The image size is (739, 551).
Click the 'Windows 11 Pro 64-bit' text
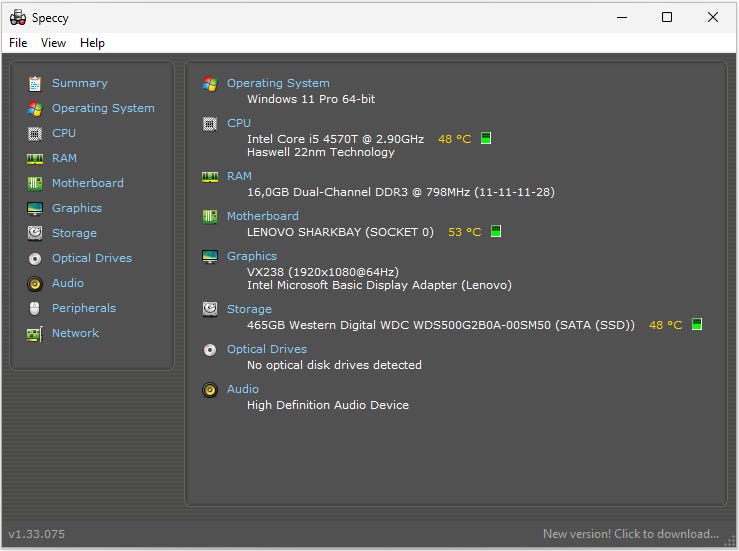click(311, 99)
